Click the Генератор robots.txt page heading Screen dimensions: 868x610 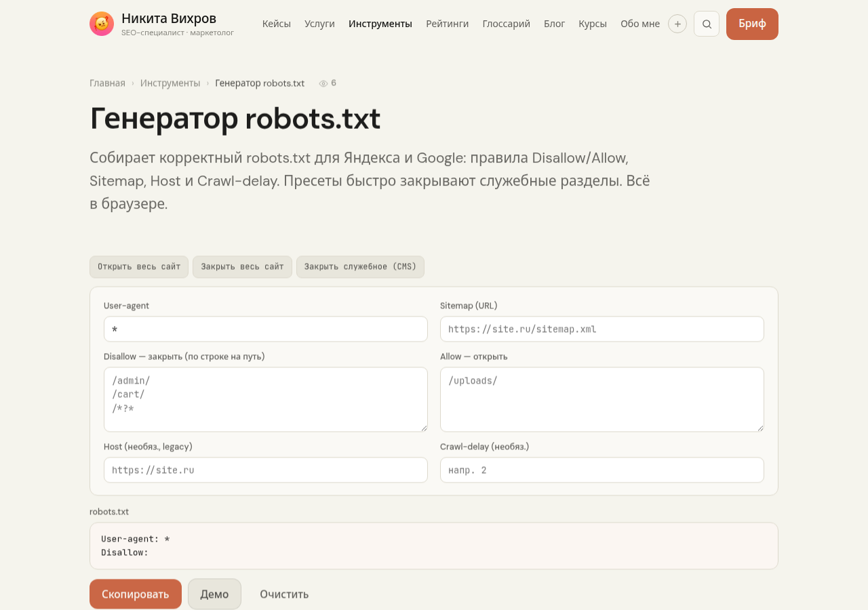point(235,119)
